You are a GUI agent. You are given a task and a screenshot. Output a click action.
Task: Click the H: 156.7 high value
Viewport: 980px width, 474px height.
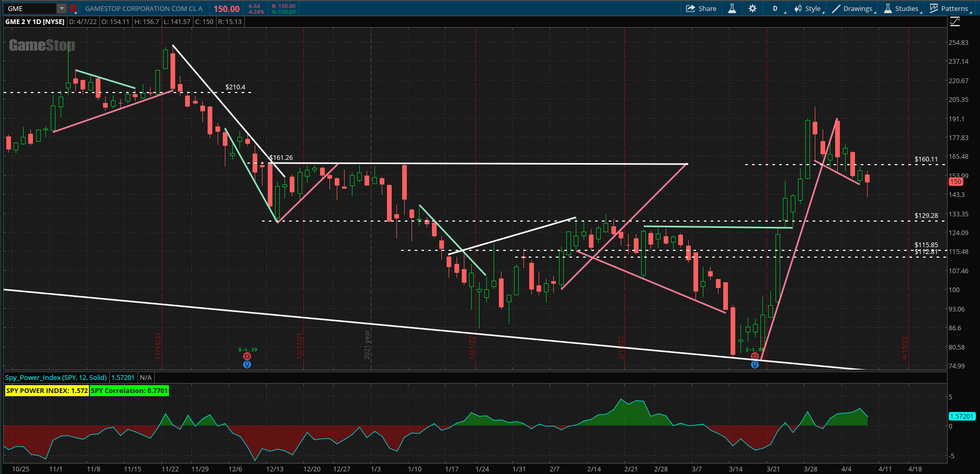click(146, 21)
